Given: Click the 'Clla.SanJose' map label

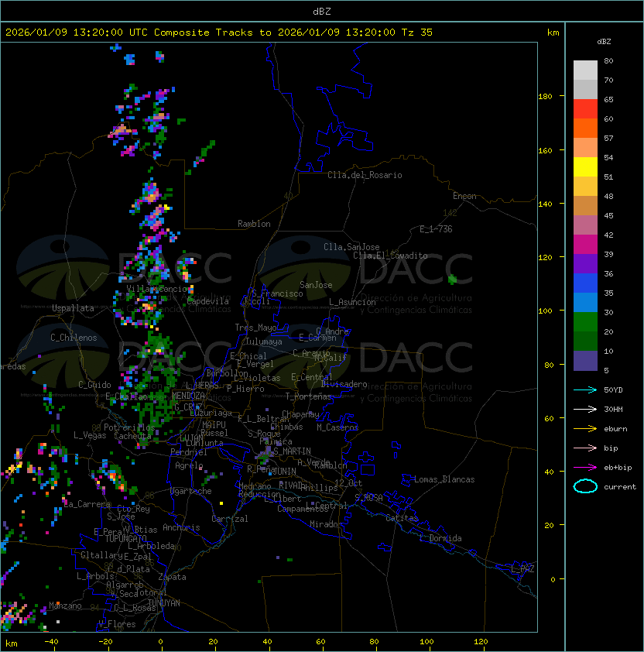Looking at the screenshot, I should click(351, 247).
